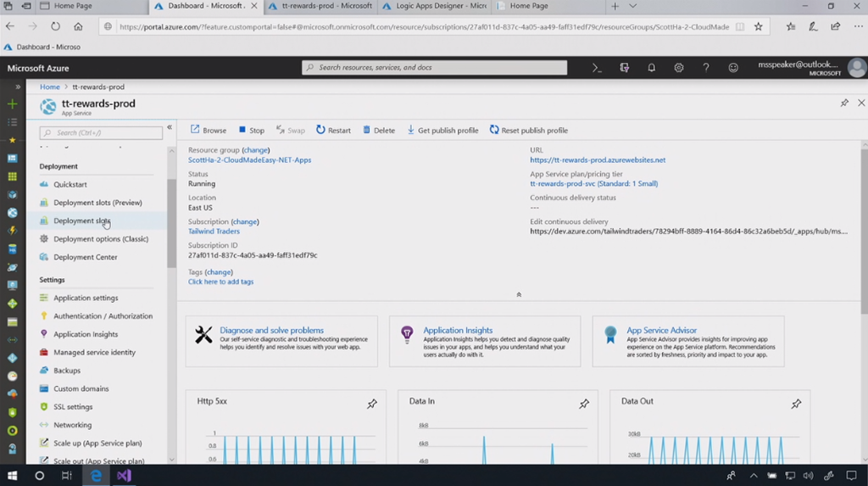Open Visual Studio from the taskbar
The height and width of the screenshot is (486, 868).
coord(124,476)
